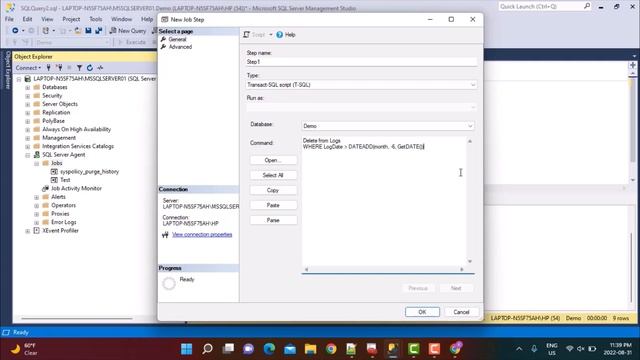Viewport: 640px width, 360px height.
Task: Click the Quick Launch search box
Action: coord(544,7)
